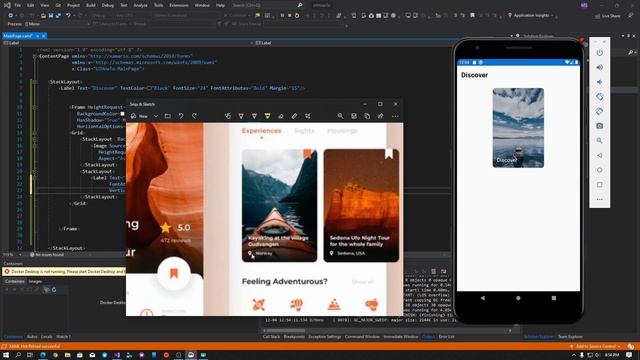This screenshot has height=360, width=640.
Task: Click the Copy icon in Snip & Sketch
Action: click(x=367, y=116)
